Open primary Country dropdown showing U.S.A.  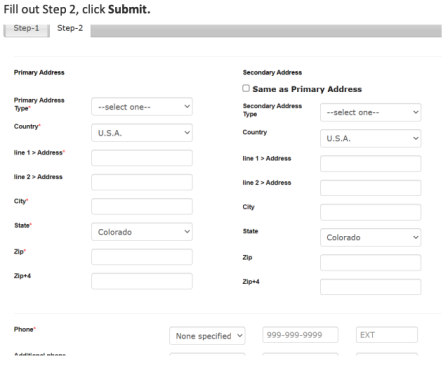coord(142,133)
